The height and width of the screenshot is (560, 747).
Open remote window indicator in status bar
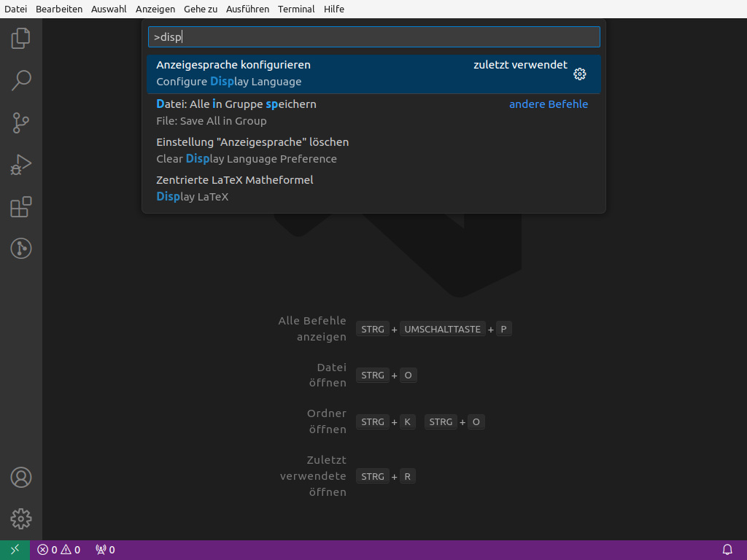[x=15, y=550]
